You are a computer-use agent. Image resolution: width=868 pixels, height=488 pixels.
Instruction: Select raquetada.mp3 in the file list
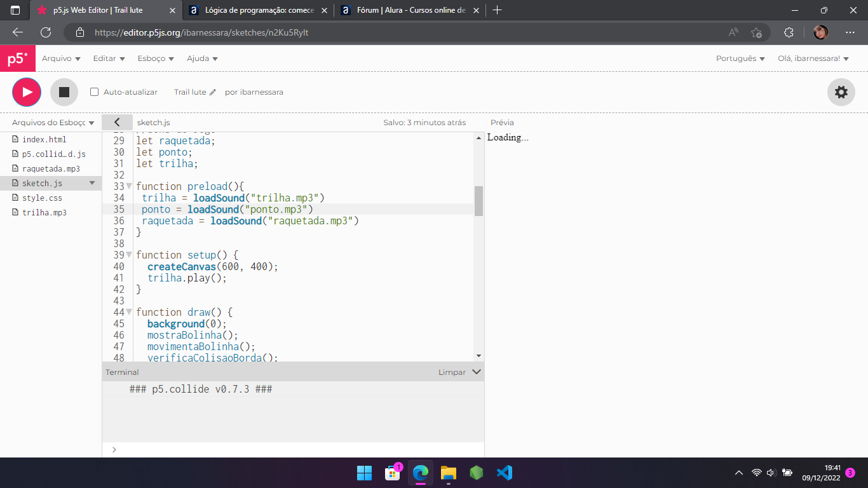click(x=51, y=168)
